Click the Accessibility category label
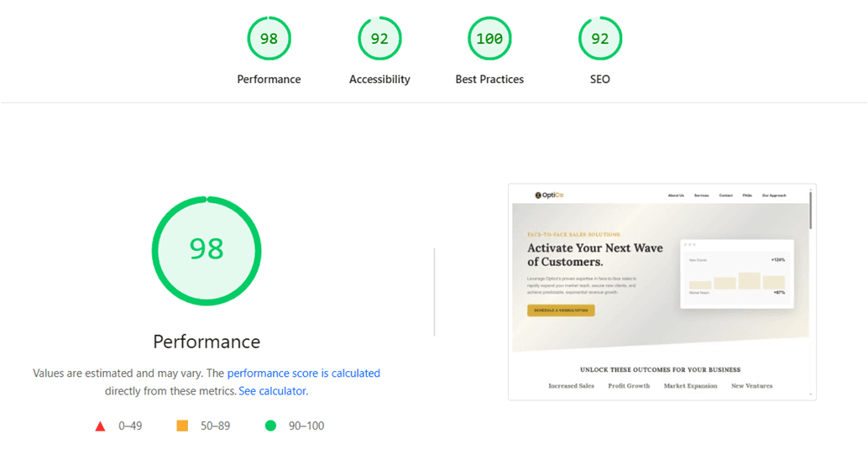Screen dimensions: 868x449 pyautogui.click(x=379, y=79)
